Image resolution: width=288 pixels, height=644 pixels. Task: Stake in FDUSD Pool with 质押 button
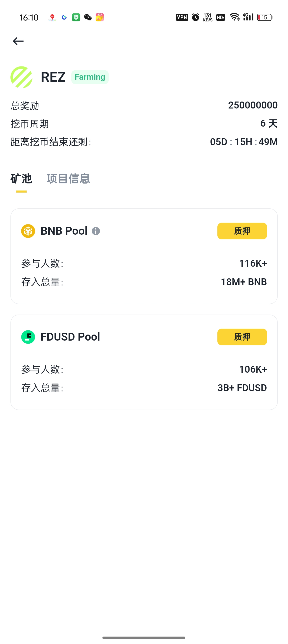pyautogui.click(x=242, y=337)
